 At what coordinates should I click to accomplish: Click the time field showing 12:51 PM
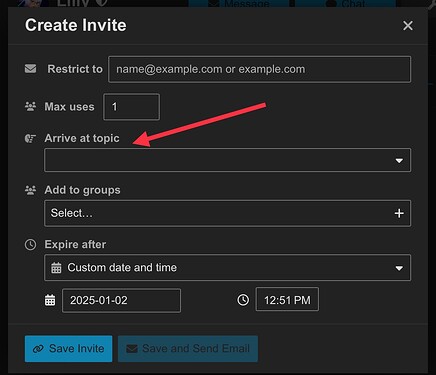(x=287, y=300)
